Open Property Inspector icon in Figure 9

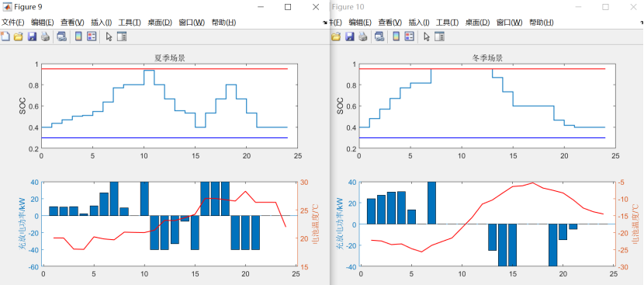point(122,36)
